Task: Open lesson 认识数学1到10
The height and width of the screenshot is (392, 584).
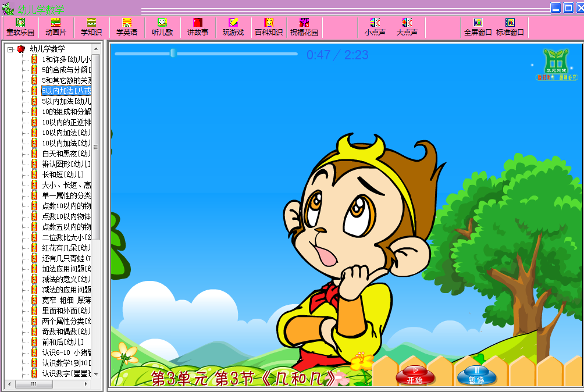Action: pyautogui.click(x=66, y=362)
